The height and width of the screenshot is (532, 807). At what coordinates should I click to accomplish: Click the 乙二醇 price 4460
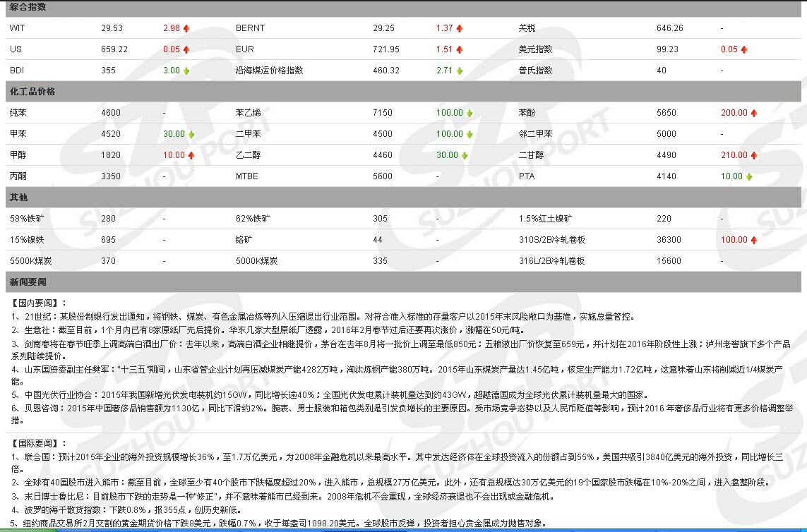[383, 155]
